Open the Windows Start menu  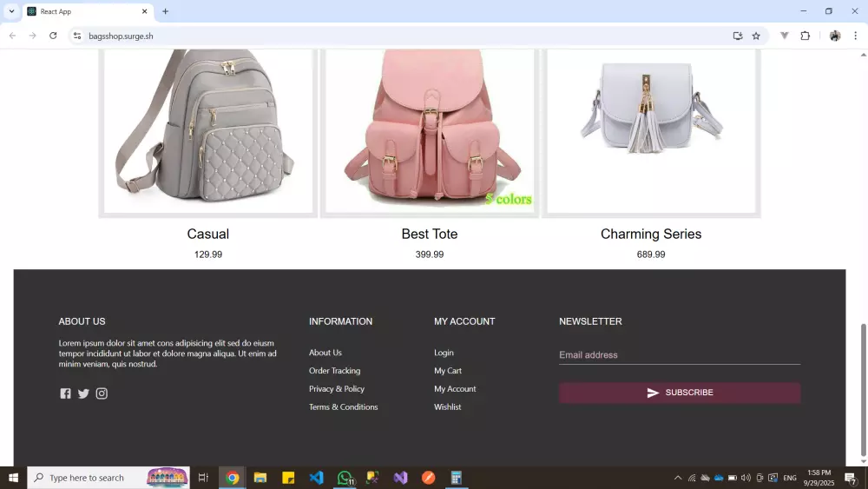(13, 478)
